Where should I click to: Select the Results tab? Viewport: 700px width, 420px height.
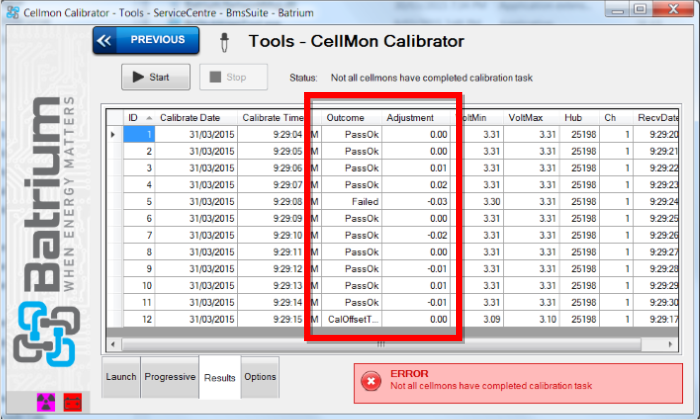coord(220,378)
